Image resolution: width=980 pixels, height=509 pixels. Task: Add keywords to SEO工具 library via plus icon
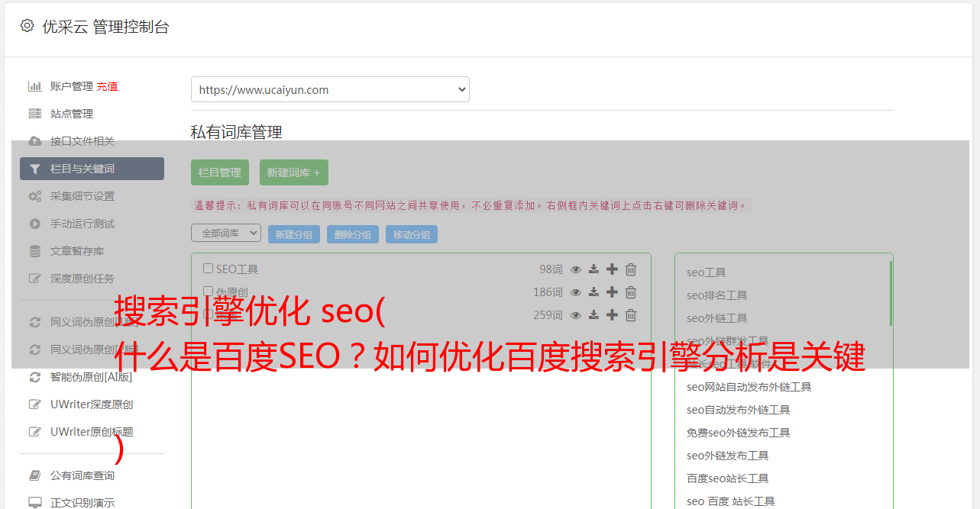(612, 269)
